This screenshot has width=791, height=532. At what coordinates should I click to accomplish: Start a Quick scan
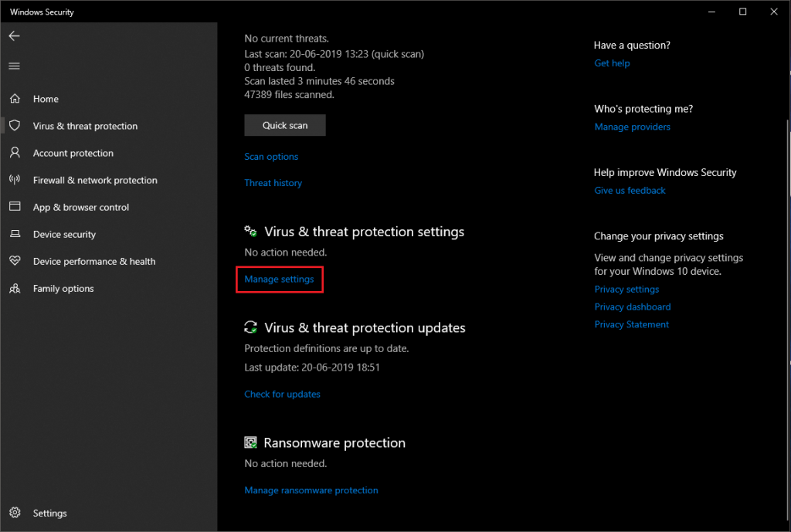285,125
